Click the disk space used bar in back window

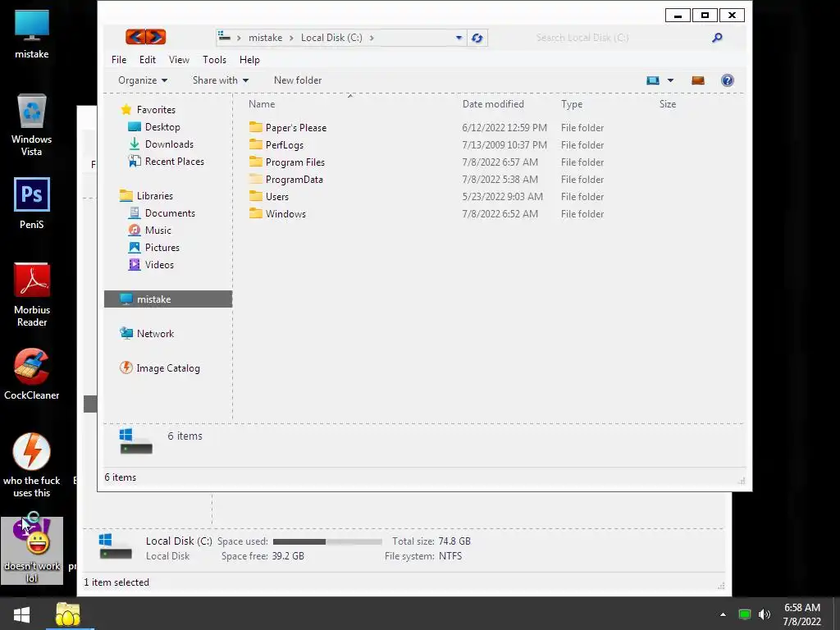pyautogui.click(x=327, y=541)
